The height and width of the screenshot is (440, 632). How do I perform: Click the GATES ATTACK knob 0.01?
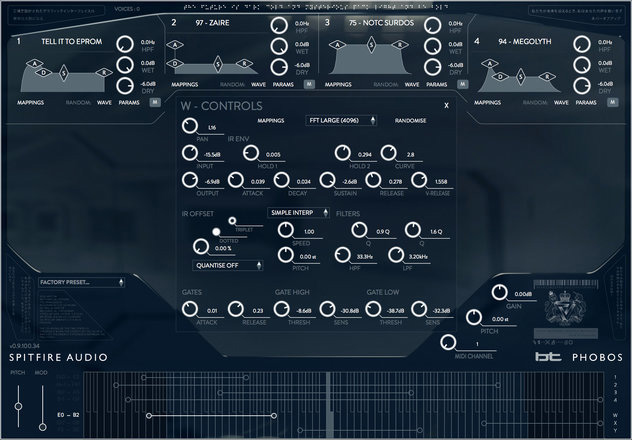pos(189,309)
